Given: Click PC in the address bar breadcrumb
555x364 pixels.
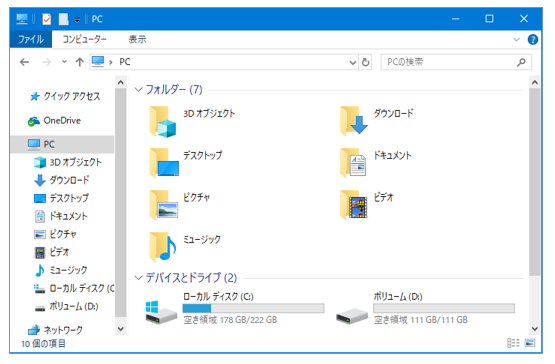Looking at the screenshot, I should pyautogui.click(x=125, y=62).
